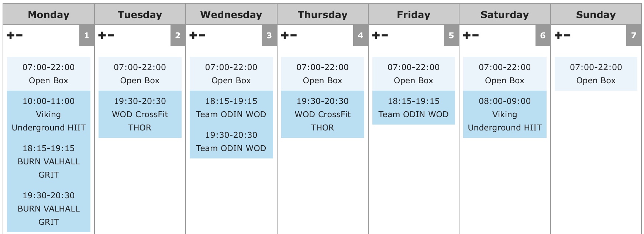
Task: Click the day number 3 badge
Action: 269,35
